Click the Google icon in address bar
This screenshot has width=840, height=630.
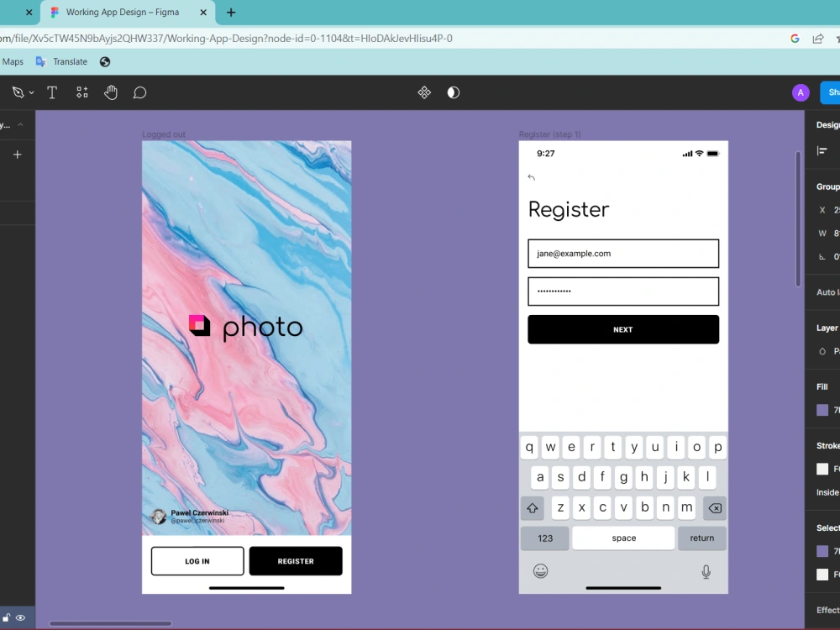click(x=795, y=39)
